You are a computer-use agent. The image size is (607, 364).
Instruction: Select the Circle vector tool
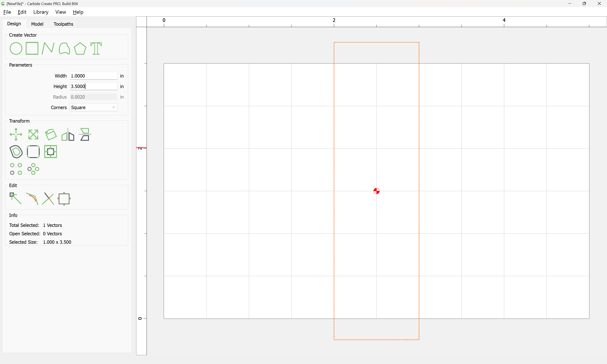[16, 48]
